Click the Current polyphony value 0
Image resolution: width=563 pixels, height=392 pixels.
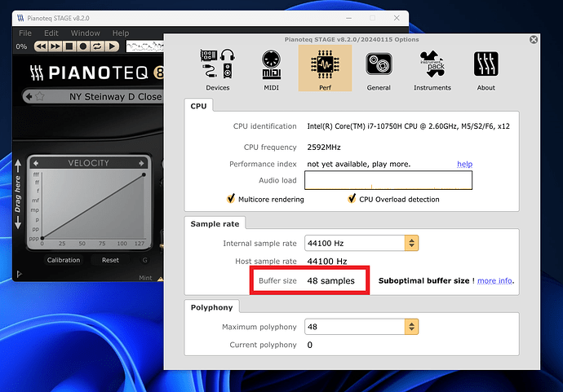click(x=310, y=345)
